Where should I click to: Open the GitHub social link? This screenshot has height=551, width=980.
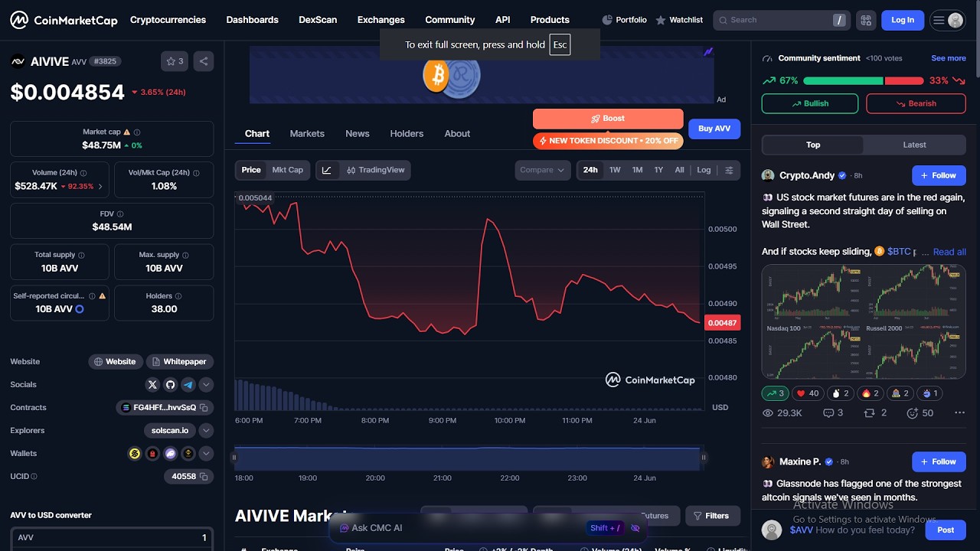[x=170, y=384]
